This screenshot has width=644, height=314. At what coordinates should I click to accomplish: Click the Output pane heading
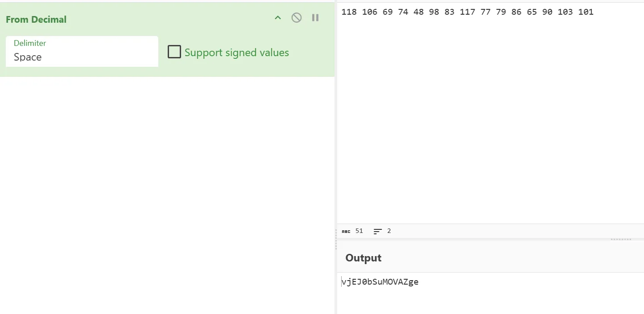363,258
